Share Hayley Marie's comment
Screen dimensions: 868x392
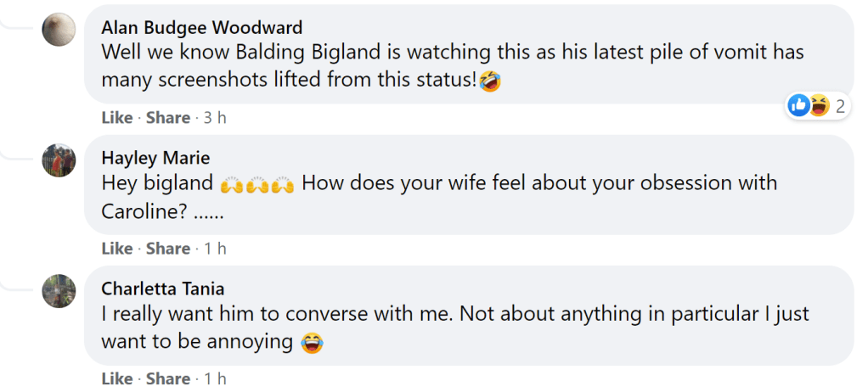[x=167, y=249]
